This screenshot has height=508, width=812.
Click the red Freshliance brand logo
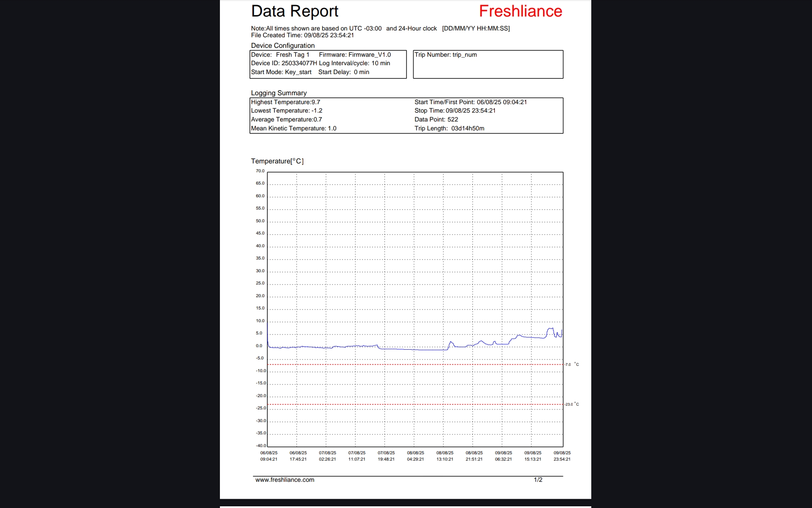[x=520, y=11]
